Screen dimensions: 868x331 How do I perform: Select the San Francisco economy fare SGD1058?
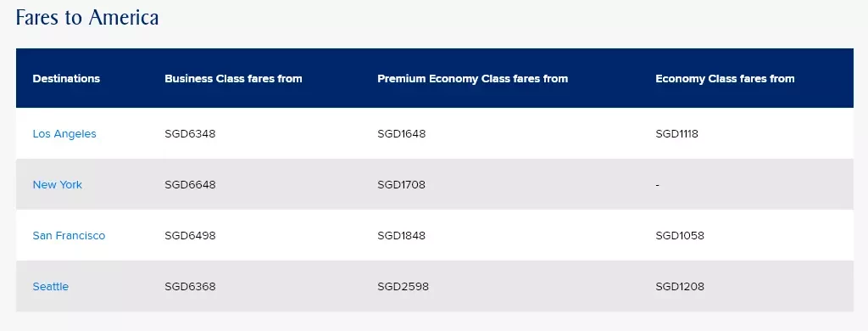680,236
